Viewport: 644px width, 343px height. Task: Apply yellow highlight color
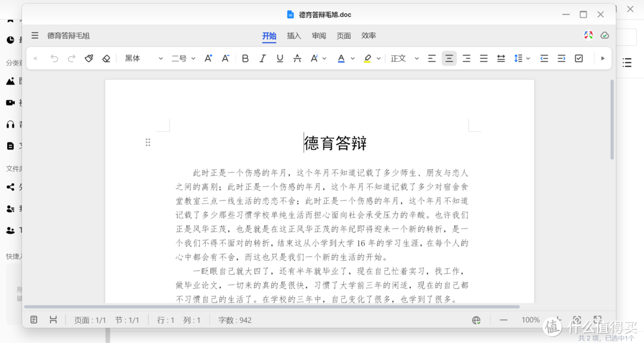367,58
